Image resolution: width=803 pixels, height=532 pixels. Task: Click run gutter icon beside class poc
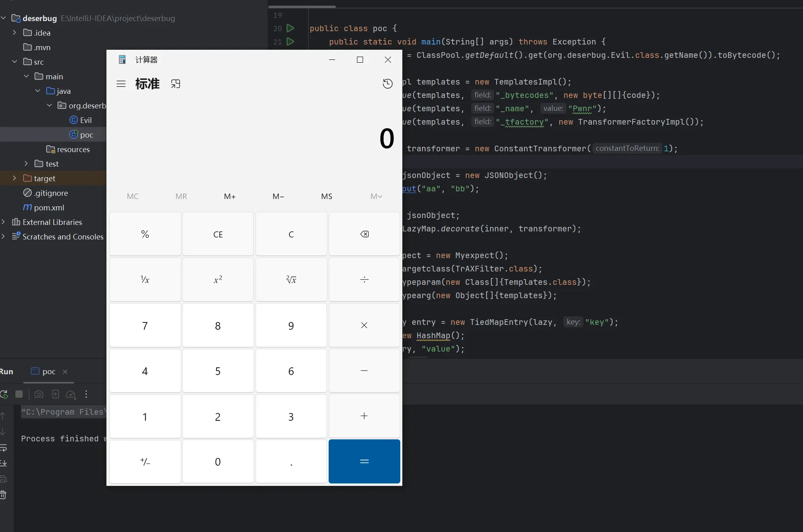[x=290, y=28]
